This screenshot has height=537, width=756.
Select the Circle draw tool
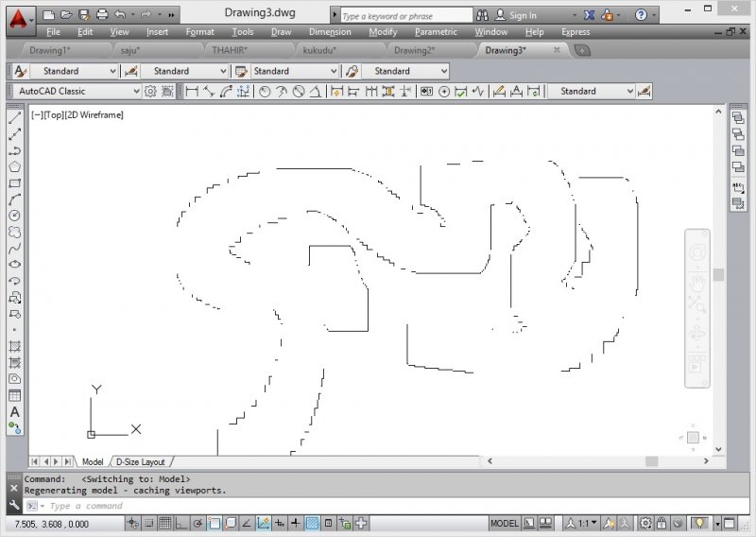[x=14, y=216]
